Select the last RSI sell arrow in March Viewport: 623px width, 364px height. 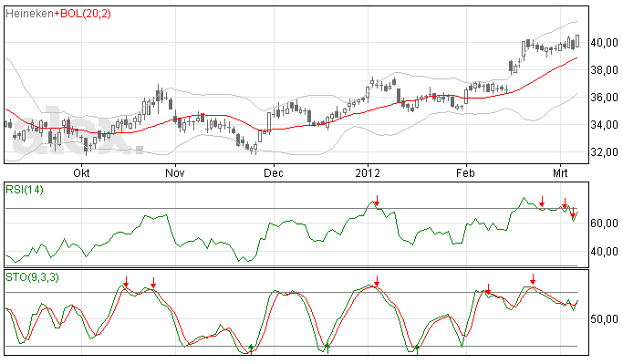(573, 213)
